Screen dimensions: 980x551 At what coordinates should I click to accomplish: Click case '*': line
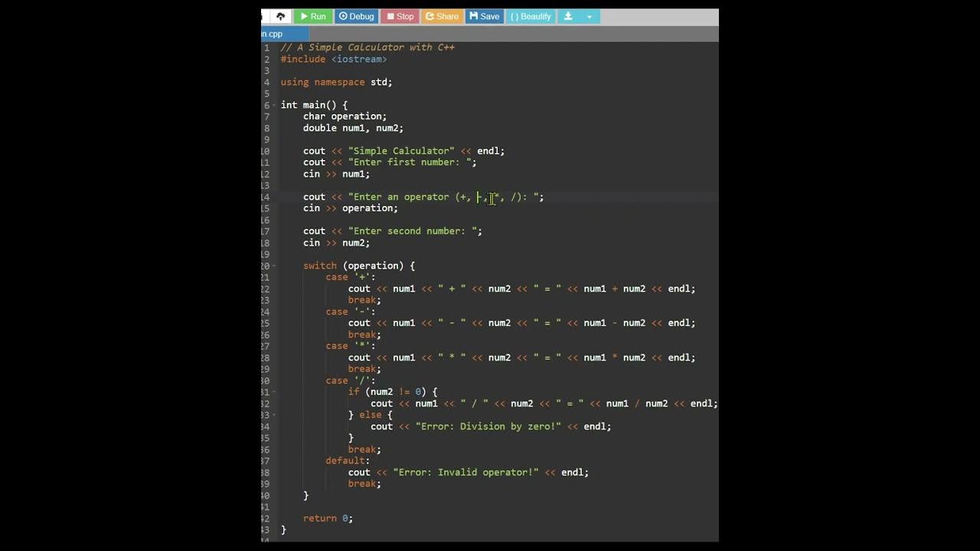[x=351, y=346]
